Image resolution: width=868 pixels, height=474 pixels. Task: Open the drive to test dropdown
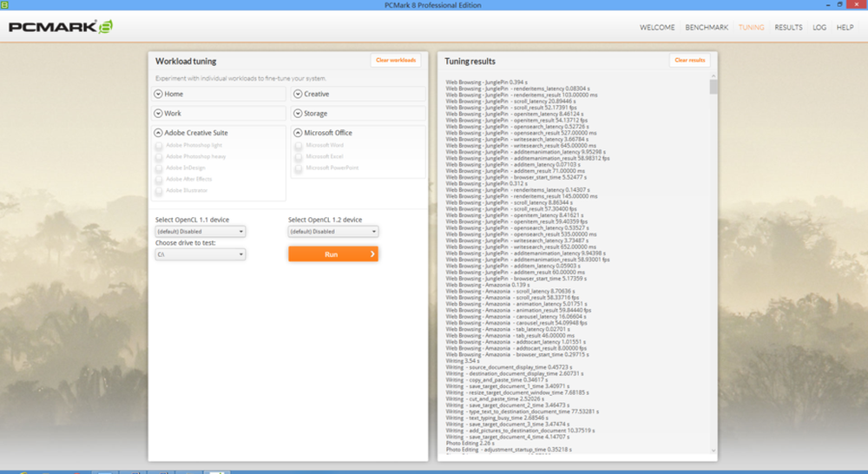click(x=201, y=254)
